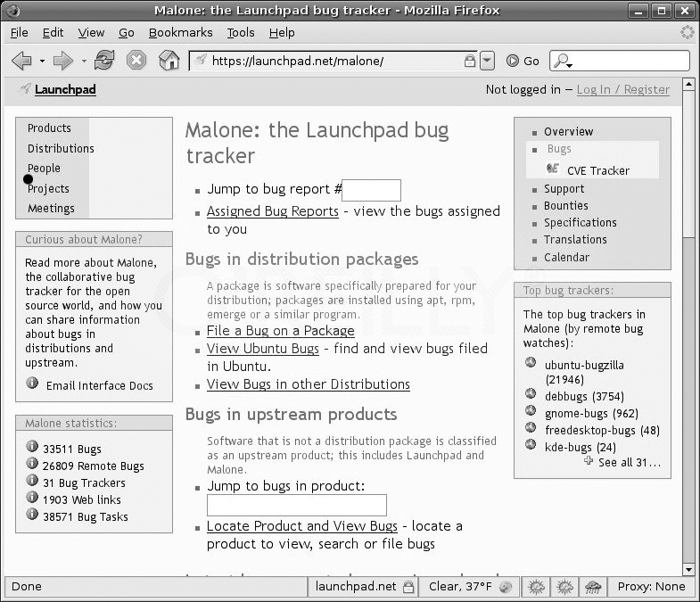This screenshot has height=602, width=700.
Task: Click the Back arrow navigation icon
Action: [22, 61]
